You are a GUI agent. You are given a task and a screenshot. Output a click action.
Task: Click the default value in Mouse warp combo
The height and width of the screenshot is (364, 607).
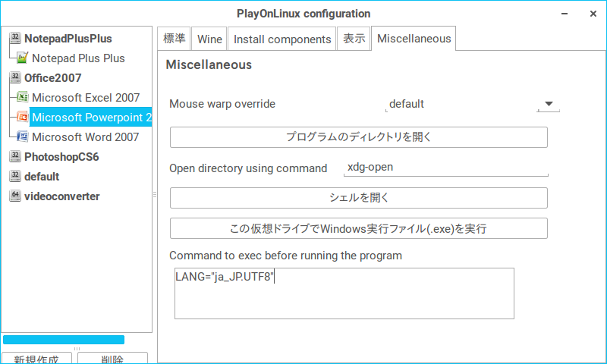click(407, 104)
